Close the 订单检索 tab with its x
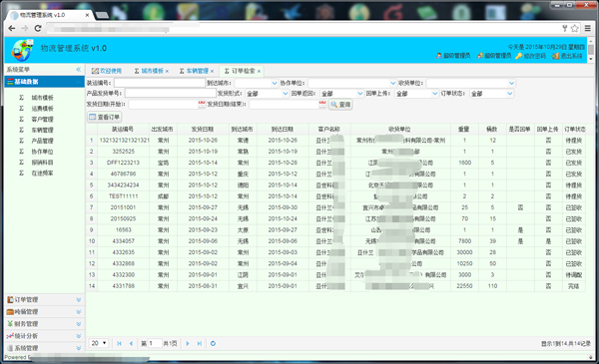This screenshot has height=364, width=599. click(259, 72)
